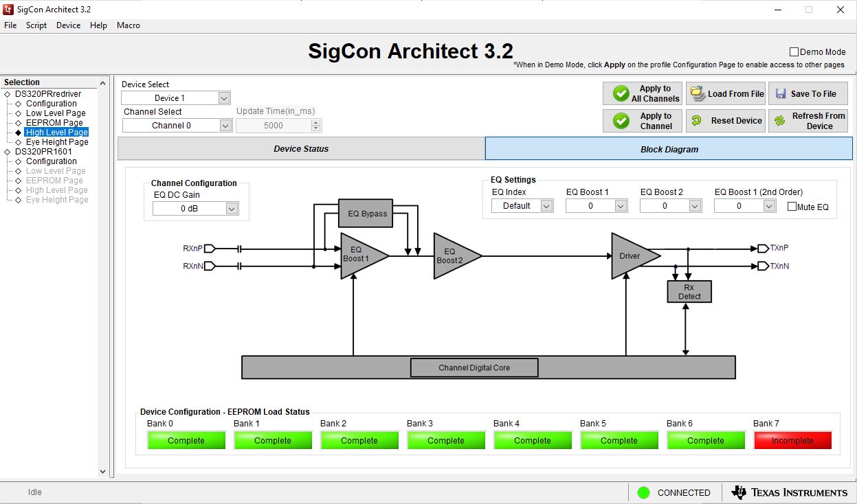Click the green CONNECTED status indicator
This screenshot has width=857, height=504.
[x=643, y=492]
